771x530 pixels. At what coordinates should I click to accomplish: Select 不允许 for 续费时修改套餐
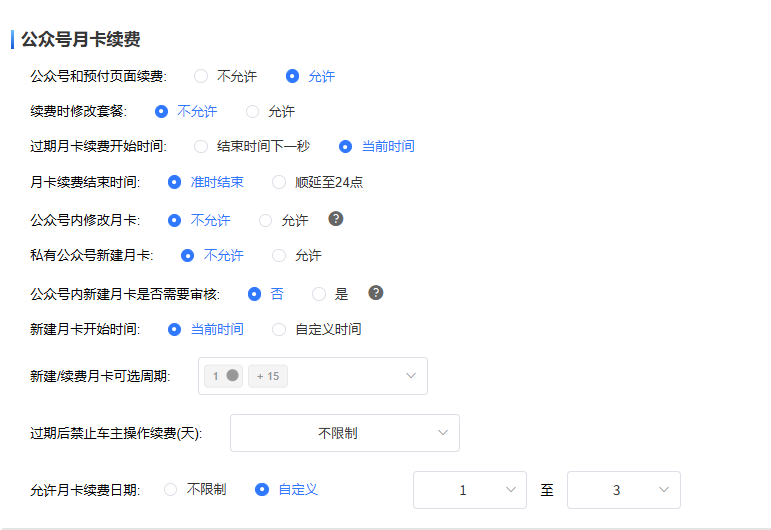pyautogui.click(x=161, y=112)
